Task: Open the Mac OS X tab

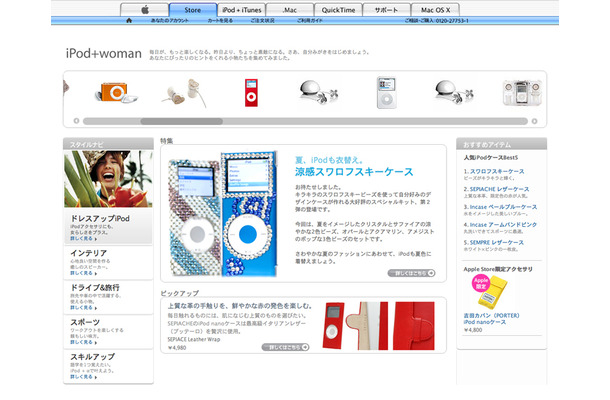Action: (435, 10)
